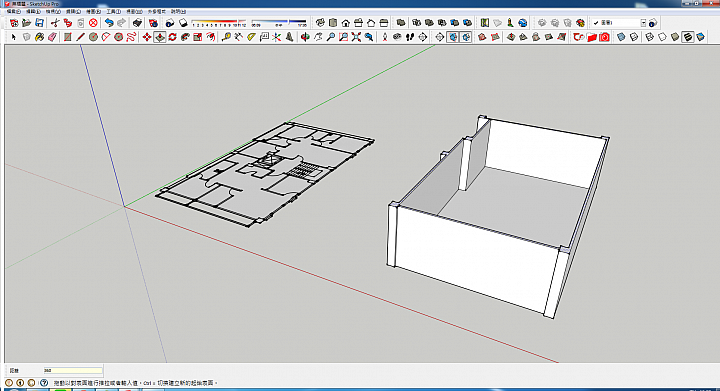Open the third menu in the menu bar
The width and height of the screenshot is (720, 391).
(53, 11)
